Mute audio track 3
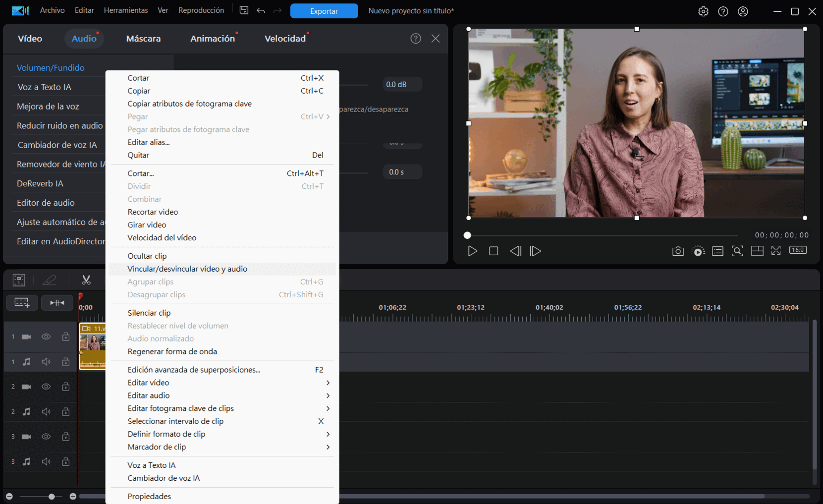823x504 pixels. [46, 461]
